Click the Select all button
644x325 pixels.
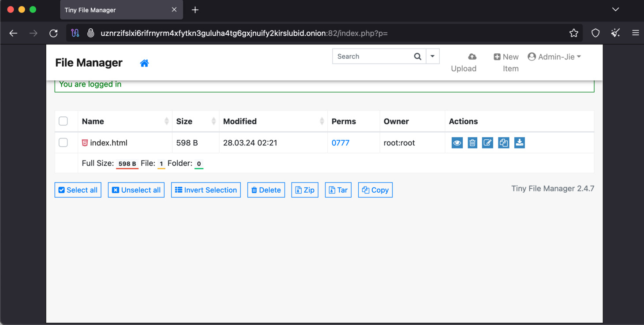(78, 190)
